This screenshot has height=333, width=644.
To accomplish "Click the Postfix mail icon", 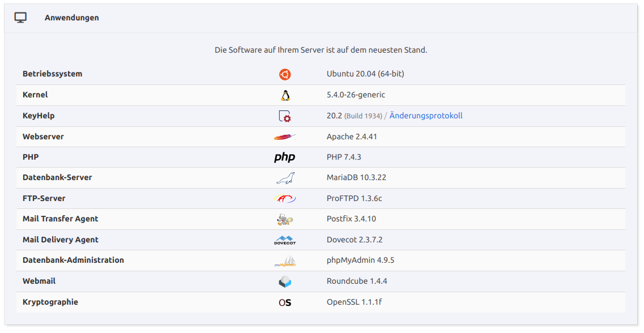I will (x=284, y=219).
